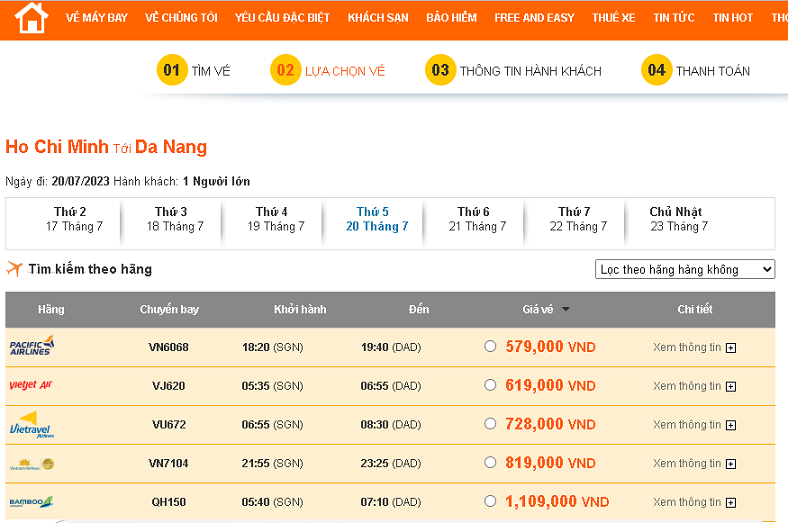Click flight number QH150
This screenshot has width=788, height=523.
[169, 502]
